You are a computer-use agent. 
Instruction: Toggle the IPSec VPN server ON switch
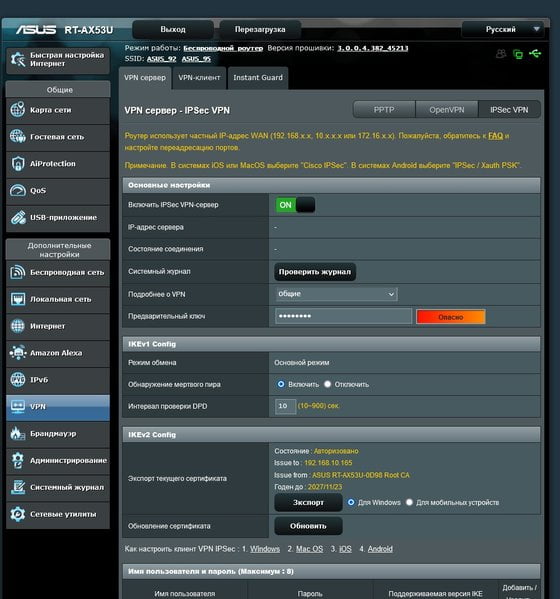coord(295,205)
